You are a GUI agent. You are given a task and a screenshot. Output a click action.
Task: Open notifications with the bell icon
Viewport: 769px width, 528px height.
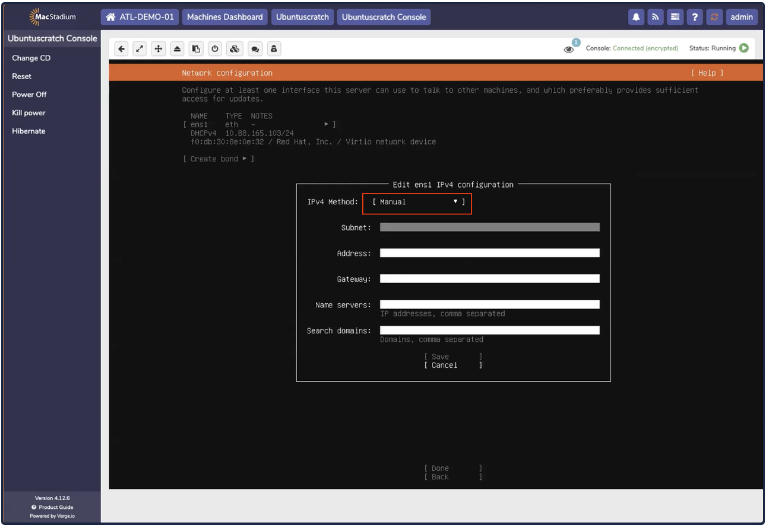636,17
